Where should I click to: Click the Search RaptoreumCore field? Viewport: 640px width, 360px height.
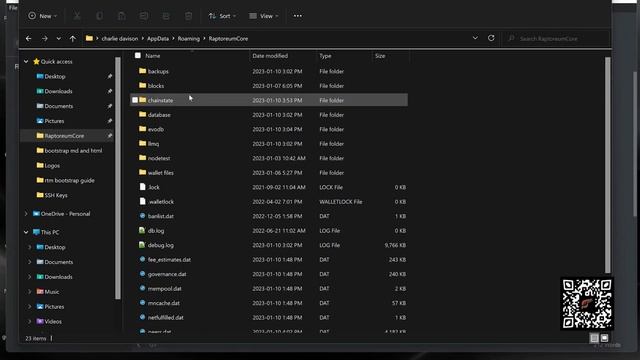(555, 38)
